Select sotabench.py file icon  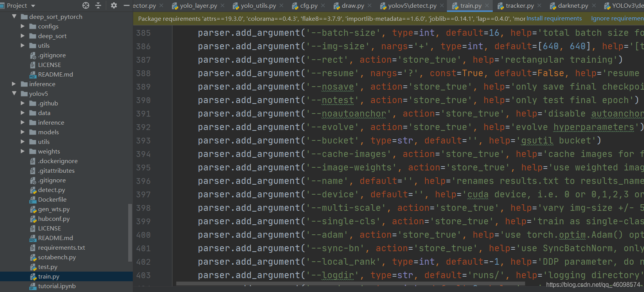tap(33, 257)
